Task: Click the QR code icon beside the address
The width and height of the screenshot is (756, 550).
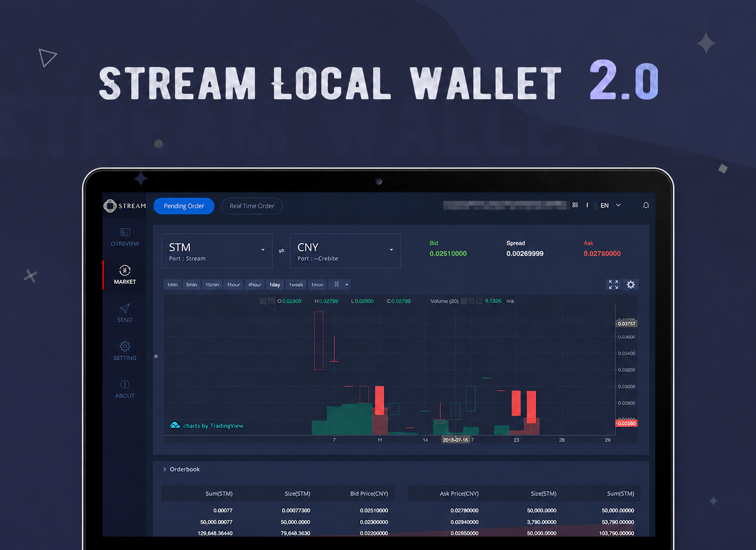Action: (575, 205)
